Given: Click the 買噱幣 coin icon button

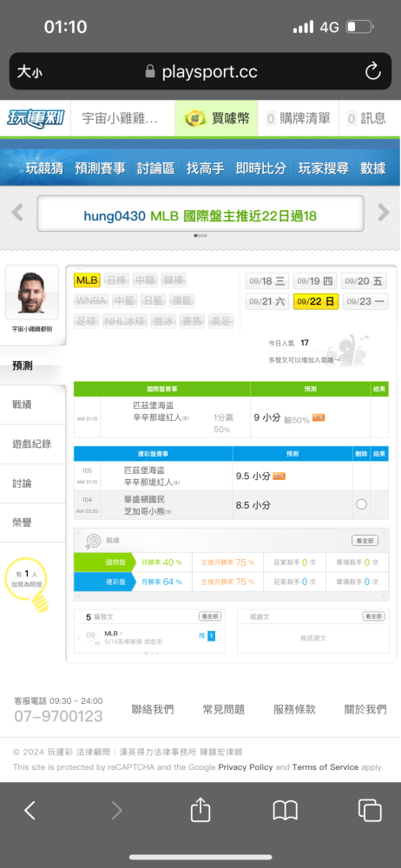Looking at the screenshot, I should (x=216, y=118).
